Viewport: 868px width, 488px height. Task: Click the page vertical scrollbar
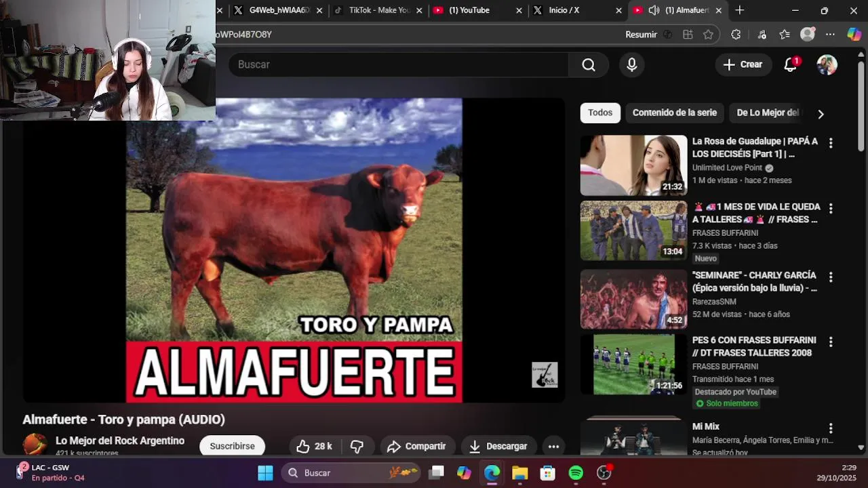click(x=861, y=107)
